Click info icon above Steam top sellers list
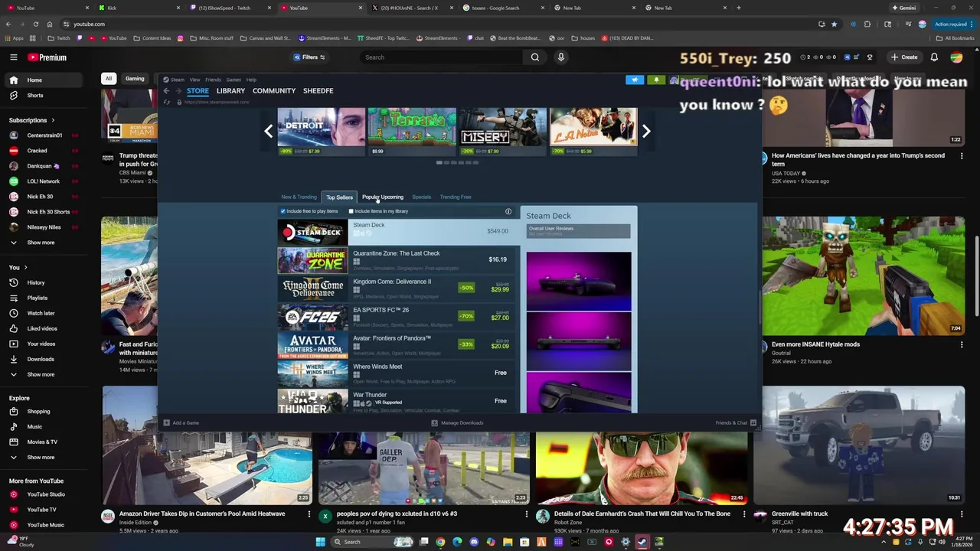 (x=508, y=211)
